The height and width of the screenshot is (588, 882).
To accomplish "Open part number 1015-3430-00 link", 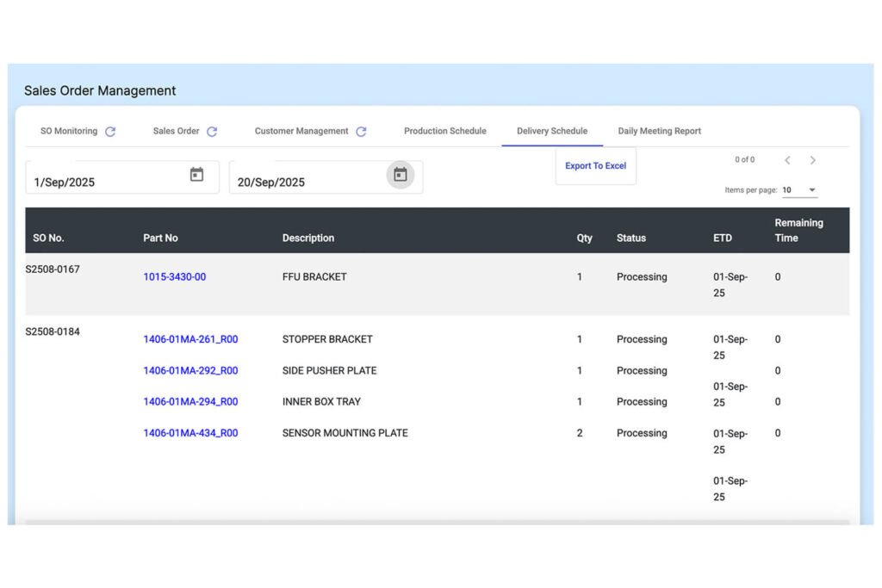I will point(174,277).
